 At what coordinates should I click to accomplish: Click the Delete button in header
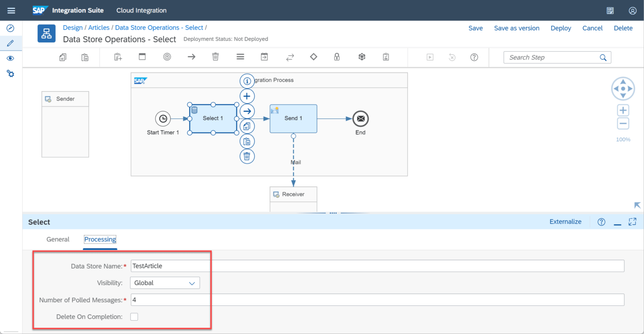(623, 28)
